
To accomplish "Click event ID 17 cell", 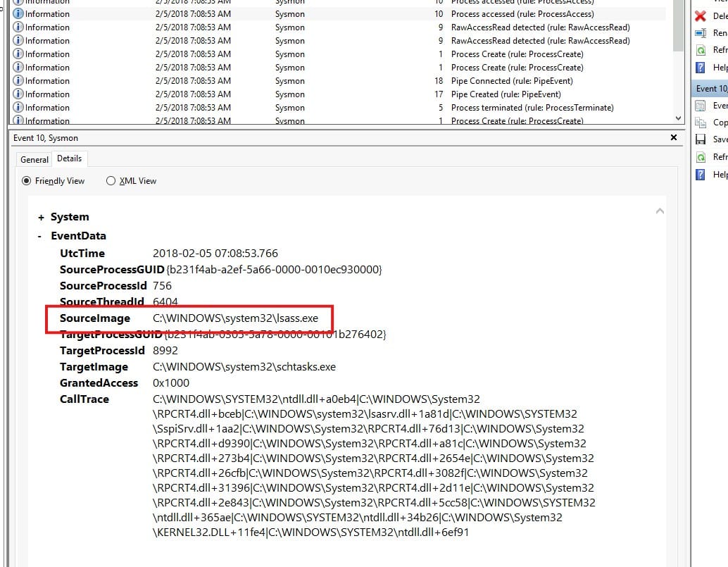I will point(439,94).
